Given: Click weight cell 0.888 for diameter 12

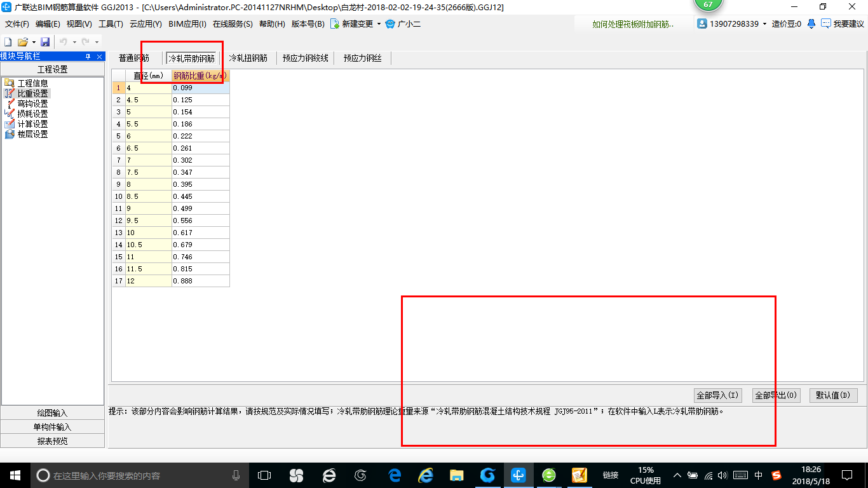Looking at the screenshot, I should [x=201, y=281].
